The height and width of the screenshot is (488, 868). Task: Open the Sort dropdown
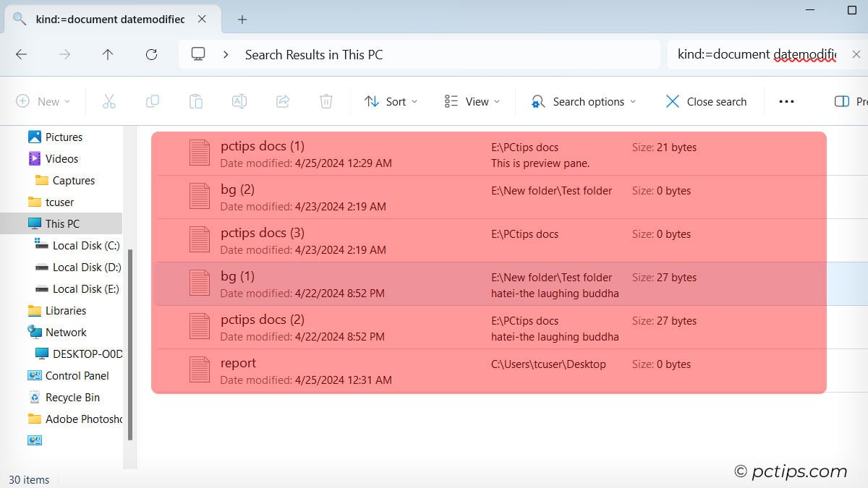tap(391, 101)
